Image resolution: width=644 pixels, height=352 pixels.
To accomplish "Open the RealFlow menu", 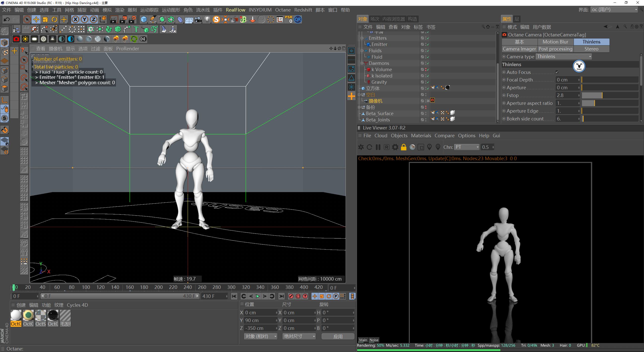I will pyautogui.click(x=235, y=10).
